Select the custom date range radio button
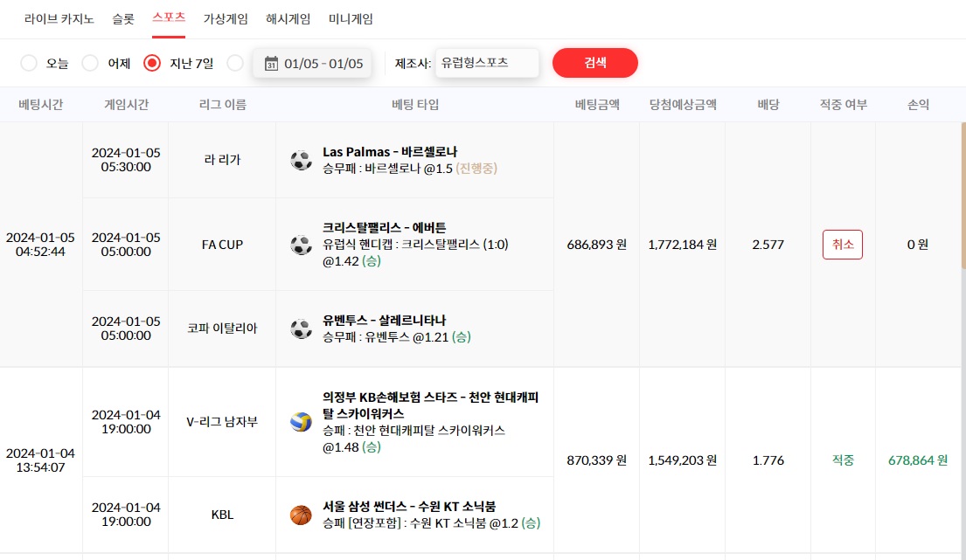This screenshot has height=560, width=966. pos(234,63)
